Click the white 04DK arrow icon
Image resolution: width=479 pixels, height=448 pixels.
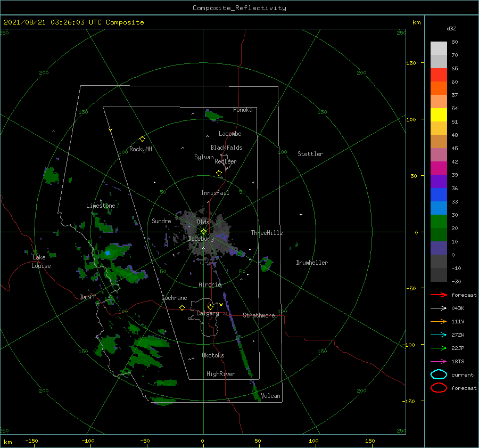tap(439, 308)
